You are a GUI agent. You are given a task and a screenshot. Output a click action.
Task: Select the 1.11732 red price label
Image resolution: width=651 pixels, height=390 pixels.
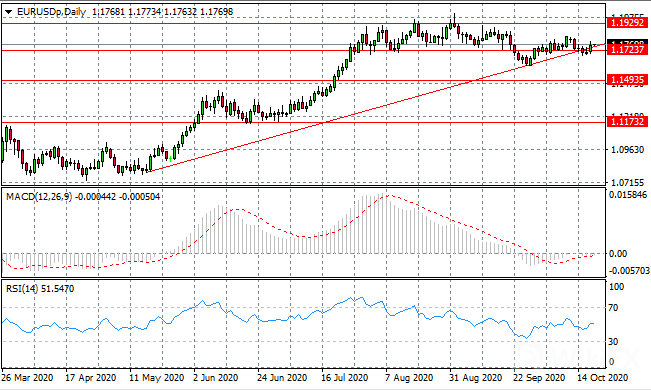coord(627,121)
